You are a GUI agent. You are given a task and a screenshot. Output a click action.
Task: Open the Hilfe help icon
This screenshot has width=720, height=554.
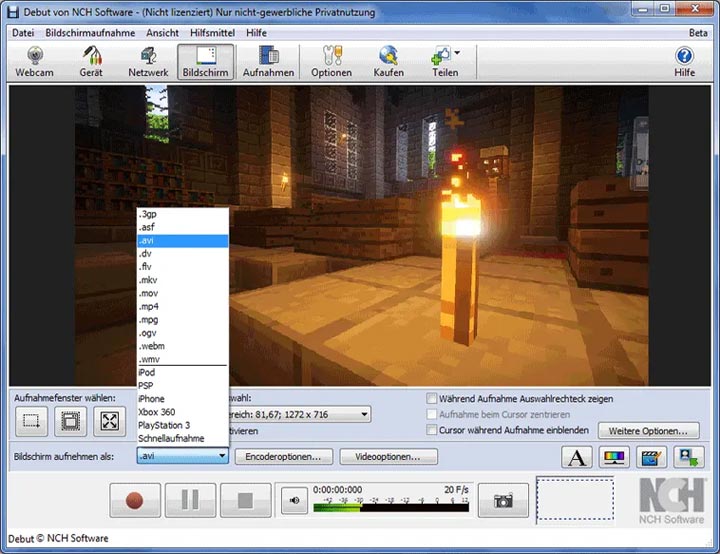click(684, 62)
